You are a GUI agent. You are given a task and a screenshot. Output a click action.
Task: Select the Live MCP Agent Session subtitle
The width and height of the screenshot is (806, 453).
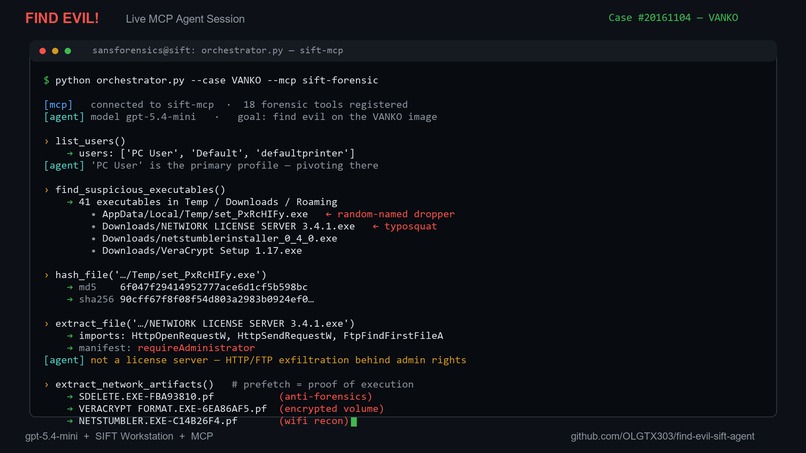coord(185,19)
